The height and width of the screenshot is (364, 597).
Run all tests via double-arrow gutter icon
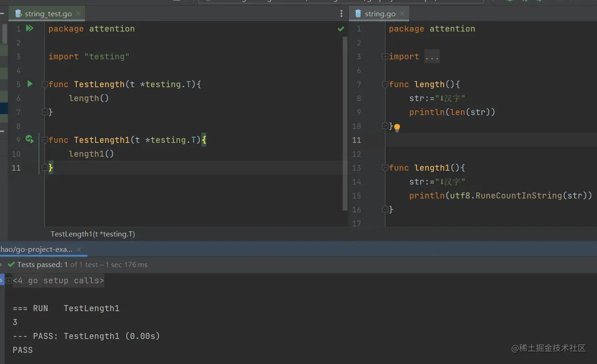point(30,28)
